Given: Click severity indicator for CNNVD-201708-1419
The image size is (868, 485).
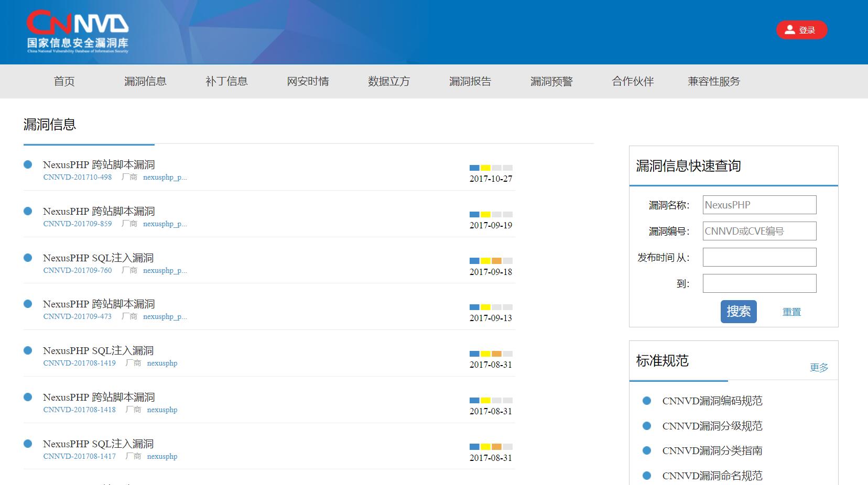Looking at the screenshot, I should [x=491, y=354].
